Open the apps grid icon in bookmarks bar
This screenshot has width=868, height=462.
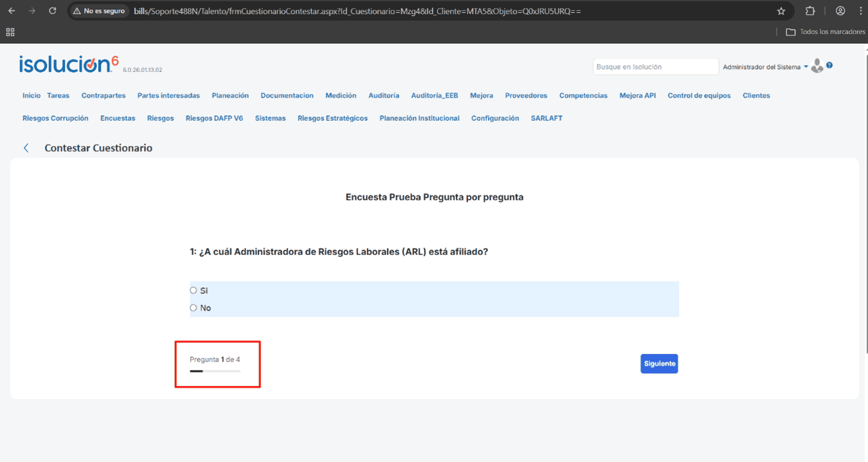click(10, 31)
